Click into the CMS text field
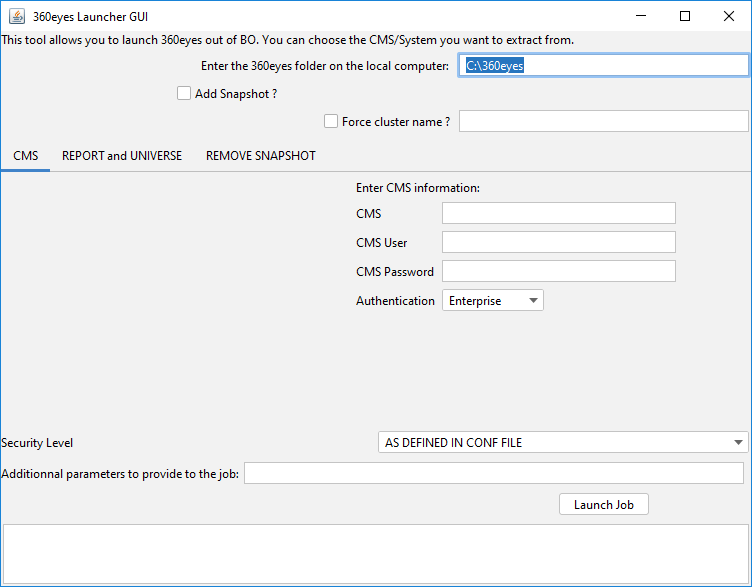The height and width of the screenshot is (587, 752). pos(559,213)
